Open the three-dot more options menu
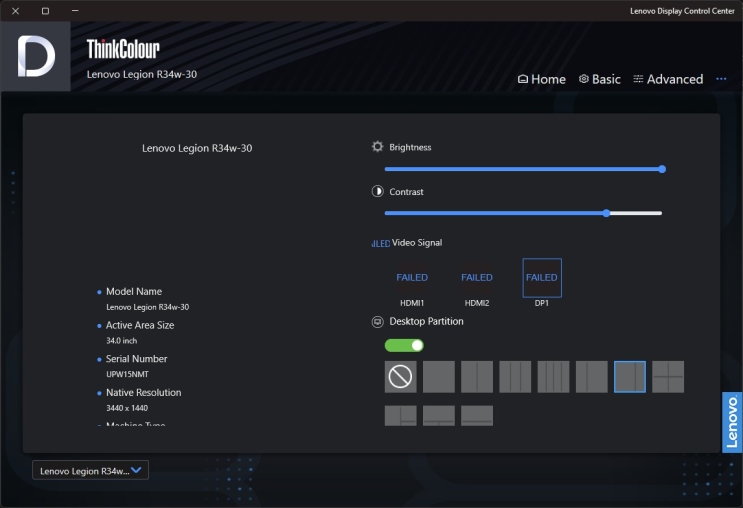 [x=721, y=79]
